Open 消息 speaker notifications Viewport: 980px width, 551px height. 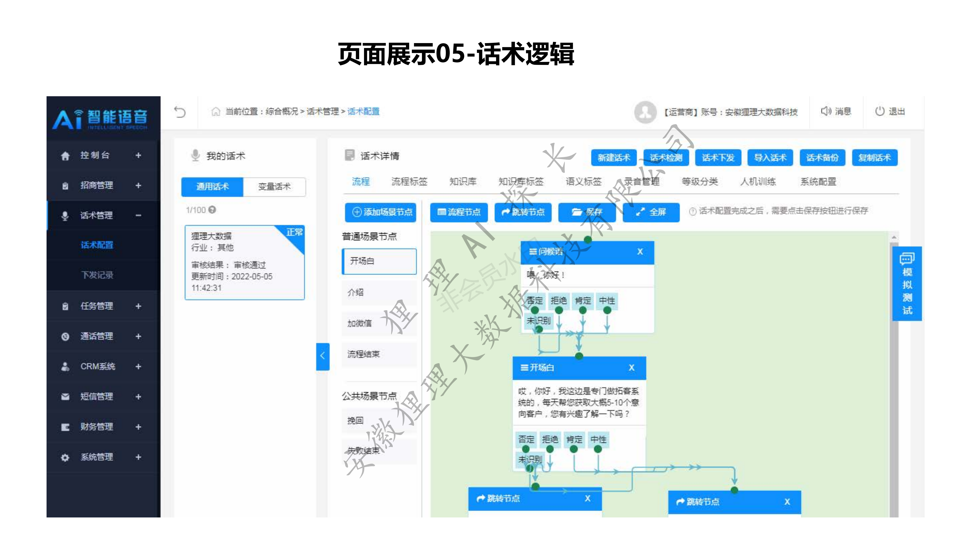(836, 111)
